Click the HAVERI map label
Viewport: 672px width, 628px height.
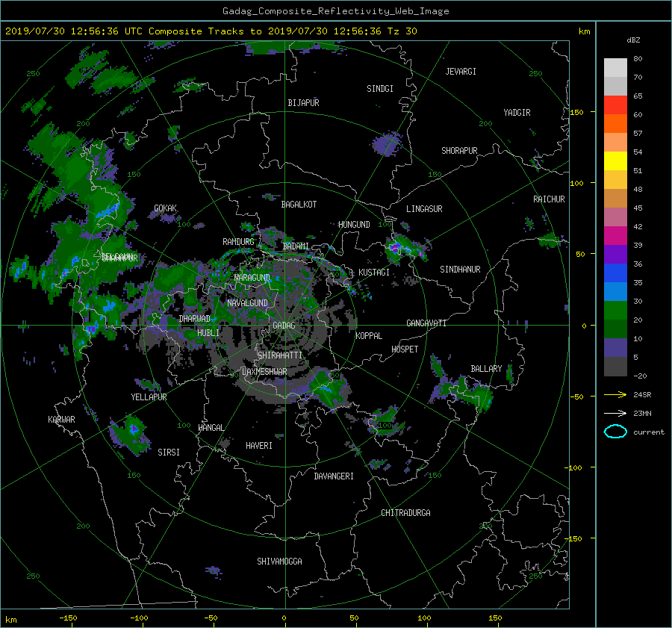(259, 446)
